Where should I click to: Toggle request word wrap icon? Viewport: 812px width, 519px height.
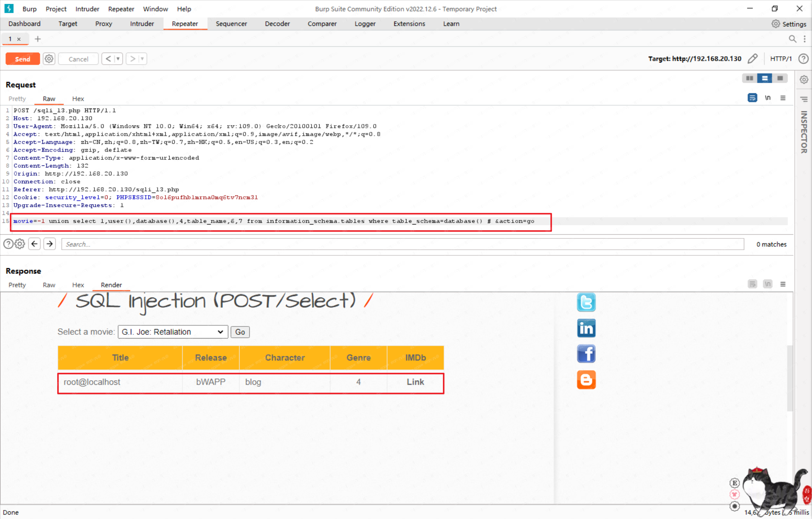click(x=752, y=98)
